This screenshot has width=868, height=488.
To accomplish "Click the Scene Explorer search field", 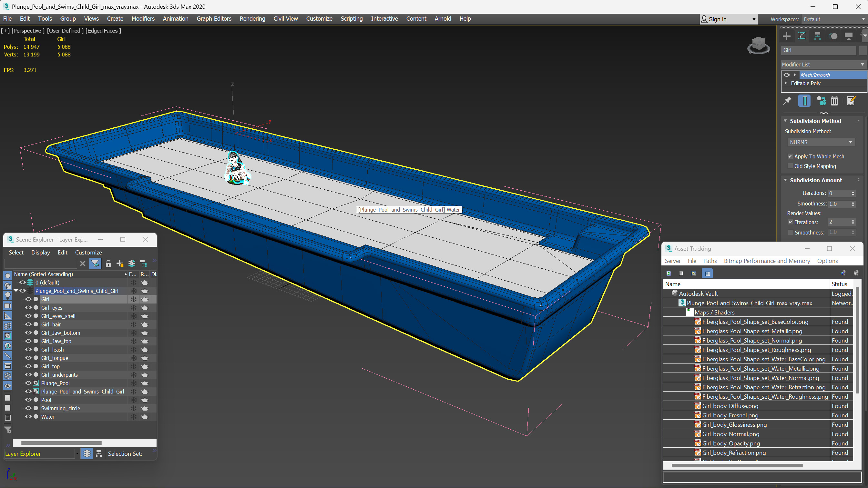I will click(x=40, y=264).
